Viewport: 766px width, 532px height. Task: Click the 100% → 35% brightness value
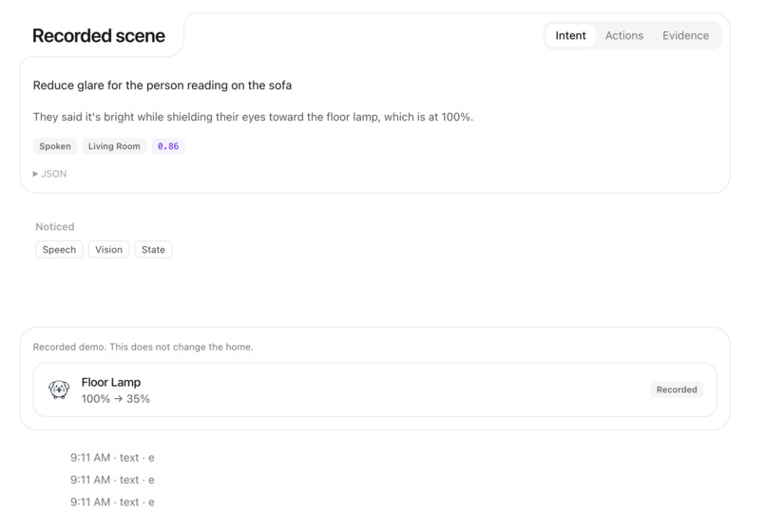[115, 399]
